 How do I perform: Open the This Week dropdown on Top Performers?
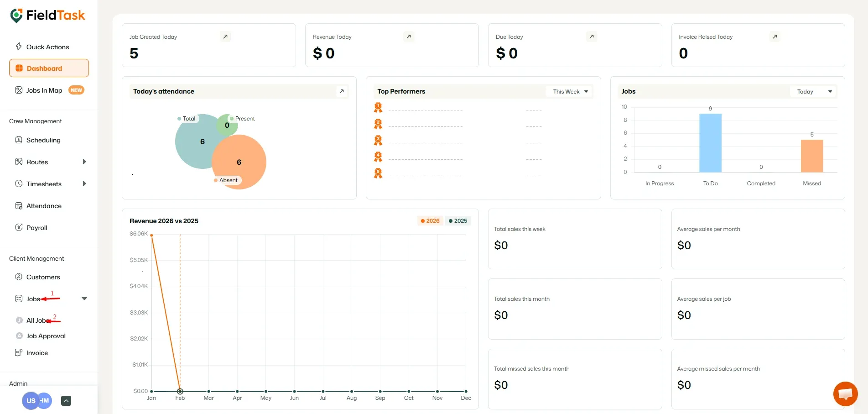click(x=569, y=91)
